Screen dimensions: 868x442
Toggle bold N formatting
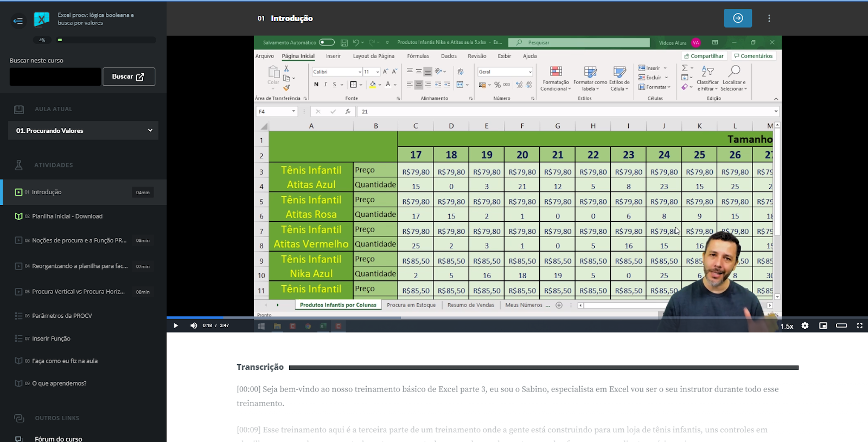click(316, 85)
